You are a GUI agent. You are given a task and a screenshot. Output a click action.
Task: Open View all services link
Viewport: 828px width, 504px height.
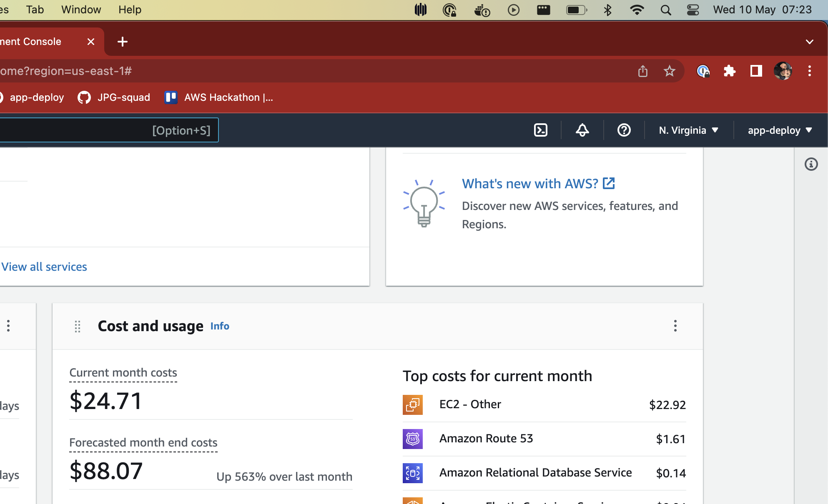click(x=44, y=267)
